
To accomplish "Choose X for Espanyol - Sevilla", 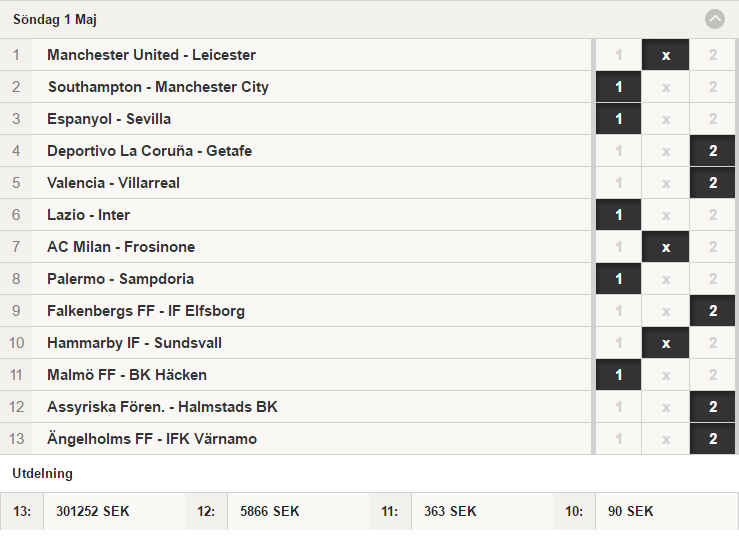I will click(665, 119).
